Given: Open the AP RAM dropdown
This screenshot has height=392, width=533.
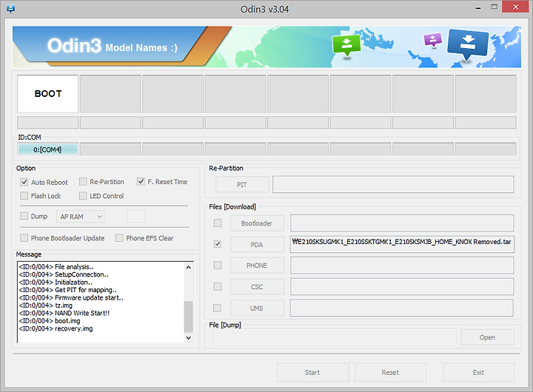Looking at the screenshot, I should click(x=81, y=217).
